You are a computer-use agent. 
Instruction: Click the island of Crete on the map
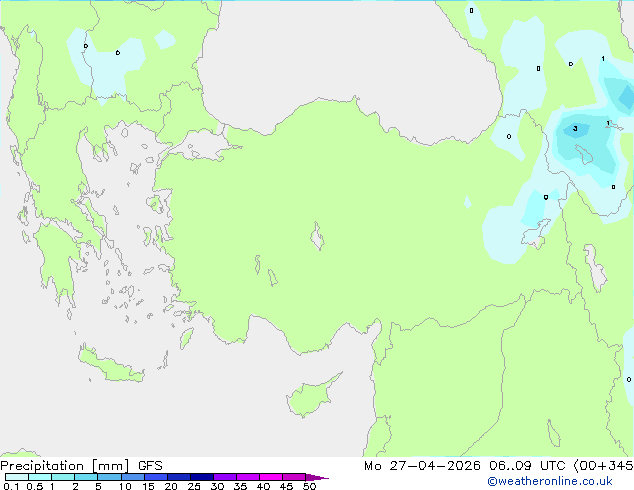point(110,366)
